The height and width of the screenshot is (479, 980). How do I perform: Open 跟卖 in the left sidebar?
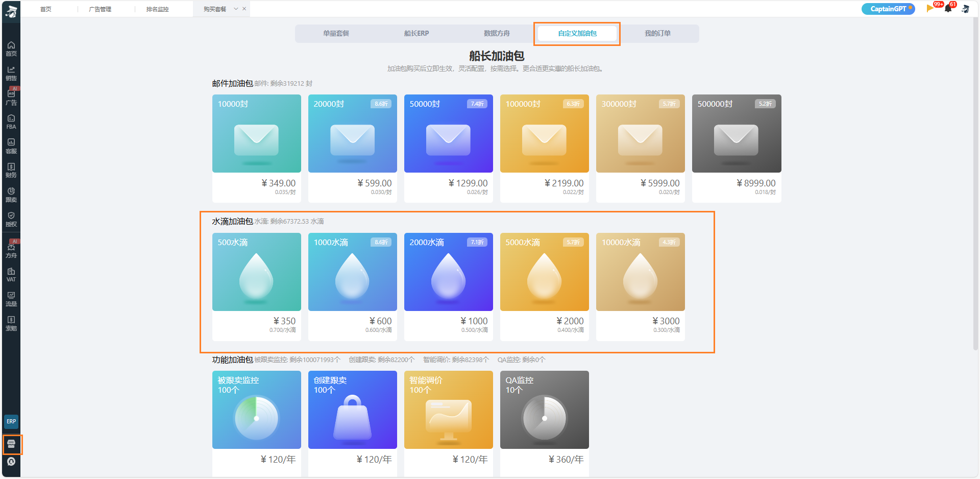point(11,195)
